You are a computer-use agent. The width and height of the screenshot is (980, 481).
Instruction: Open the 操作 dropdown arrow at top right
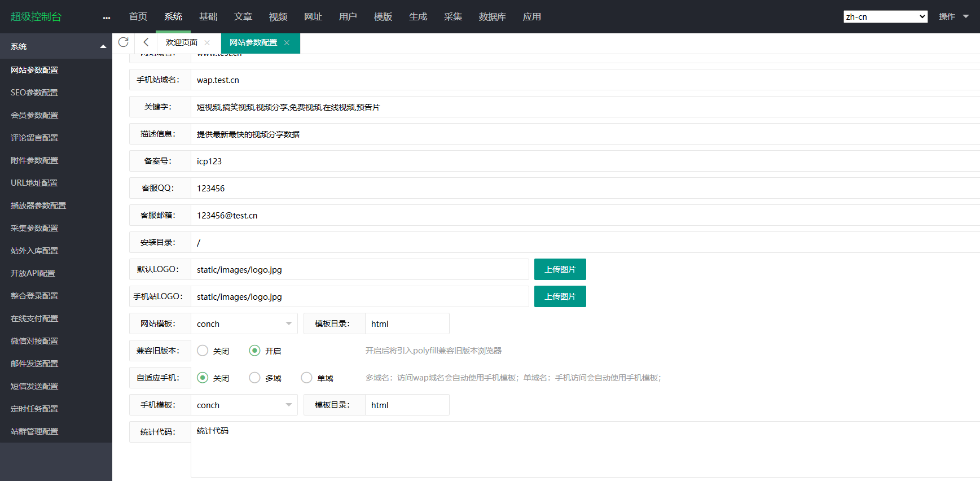966,16
